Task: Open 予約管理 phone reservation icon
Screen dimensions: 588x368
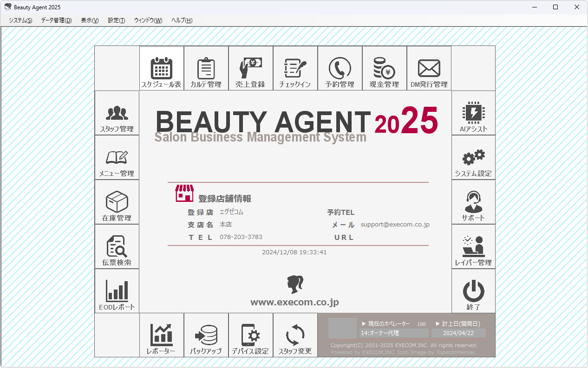Action: [x=340, y=69]
